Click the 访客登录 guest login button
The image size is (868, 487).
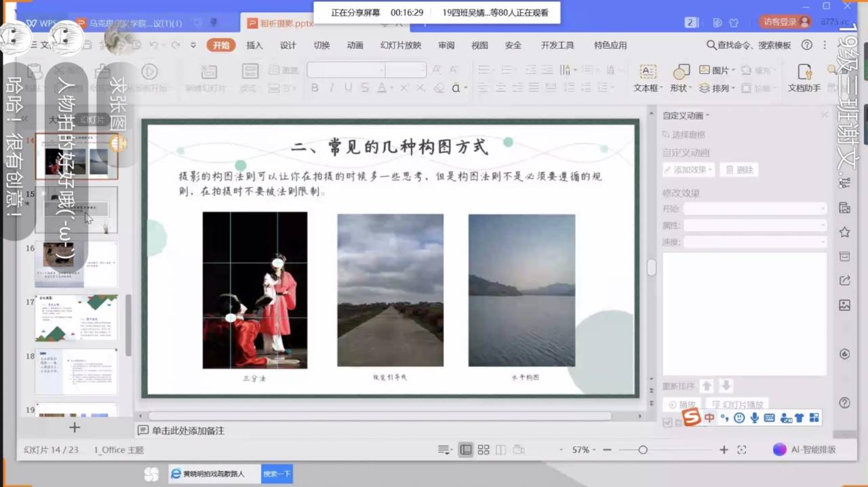coord(785,22)
